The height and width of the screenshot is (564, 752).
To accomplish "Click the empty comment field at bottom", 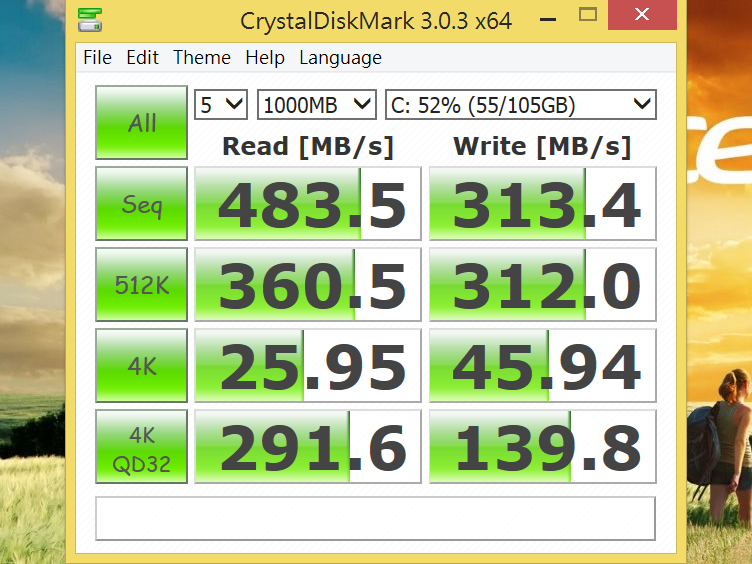I will click(376, 518).
